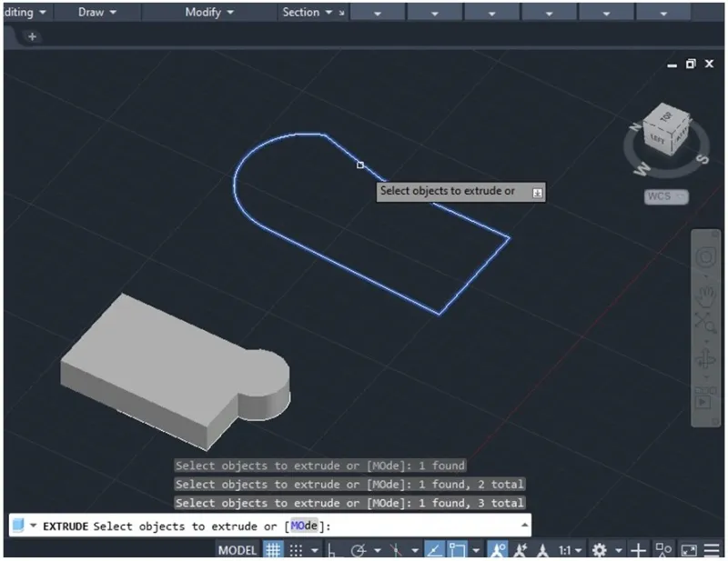Toggle grid display in the status bar
Image resolution: width=728 pixels, height=561 pixels.
(x=271, y=550)
